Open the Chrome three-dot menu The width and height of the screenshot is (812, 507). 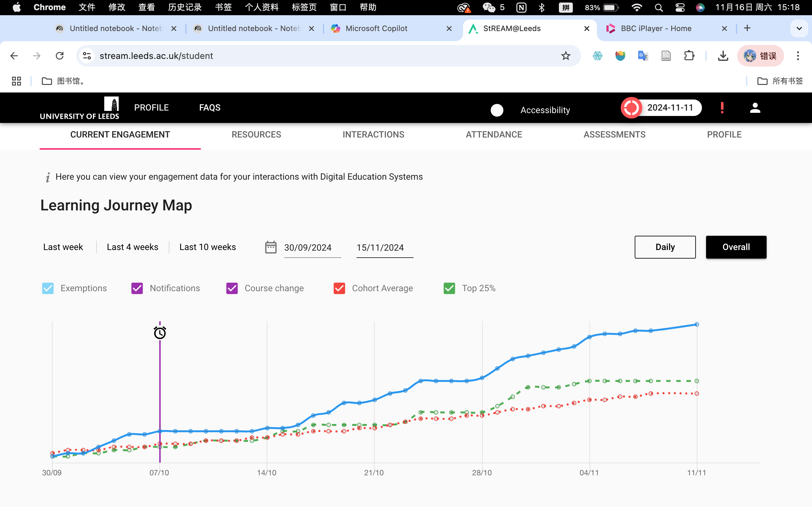point(798,56)
